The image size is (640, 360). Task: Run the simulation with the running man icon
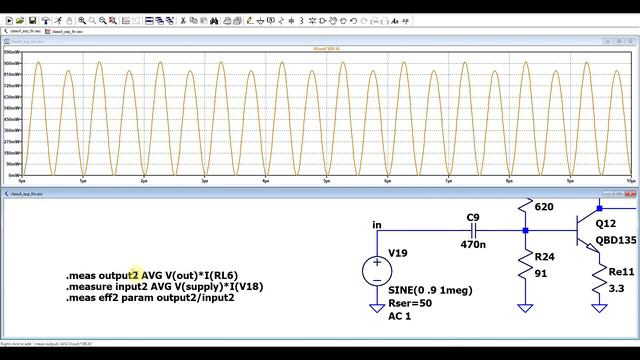[58, 20]
